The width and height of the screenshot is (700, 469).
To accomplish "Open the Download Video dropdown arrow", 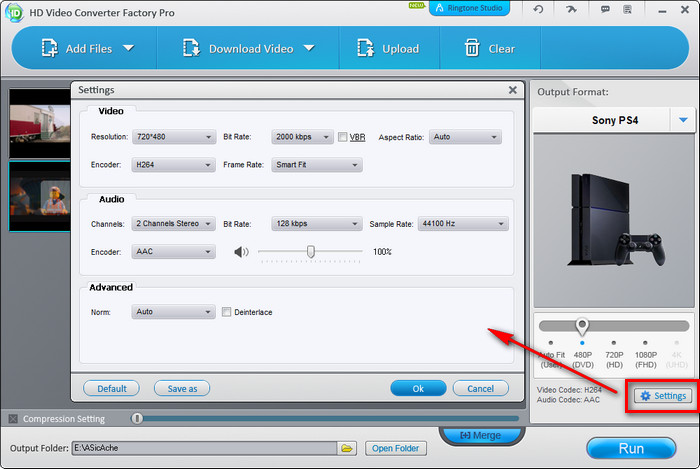I will pyautogui.click(x=309, y=48).
